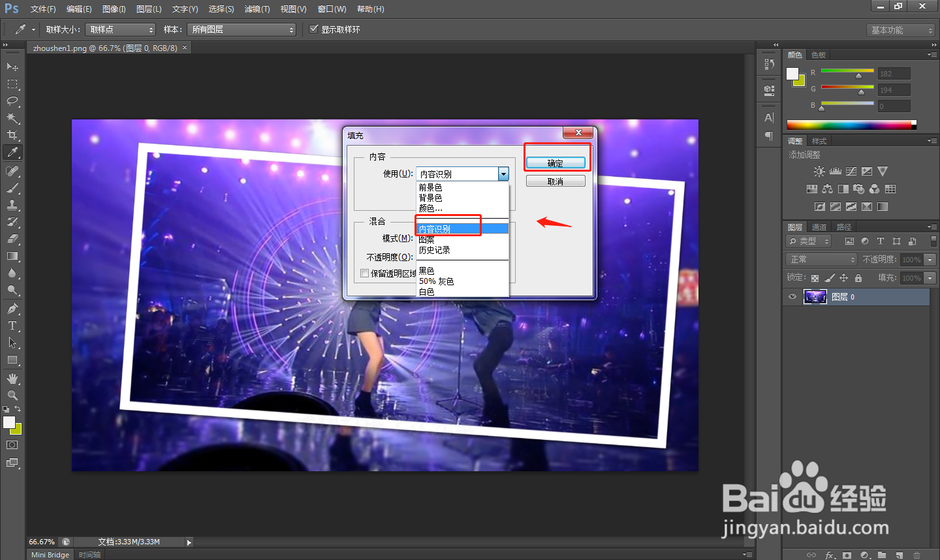940x560 pixels.
Task: Select the Path Selection tool
Action: pos(12,343)
